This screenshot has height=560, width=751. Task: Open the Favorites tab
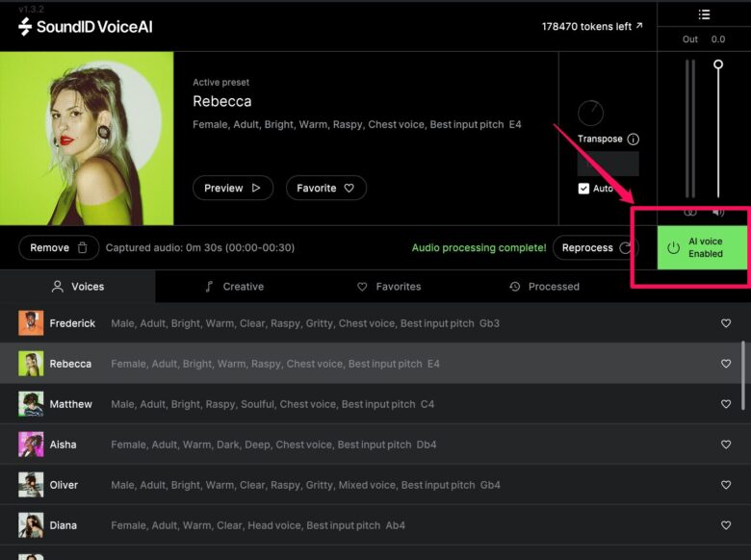click(389, 287)
